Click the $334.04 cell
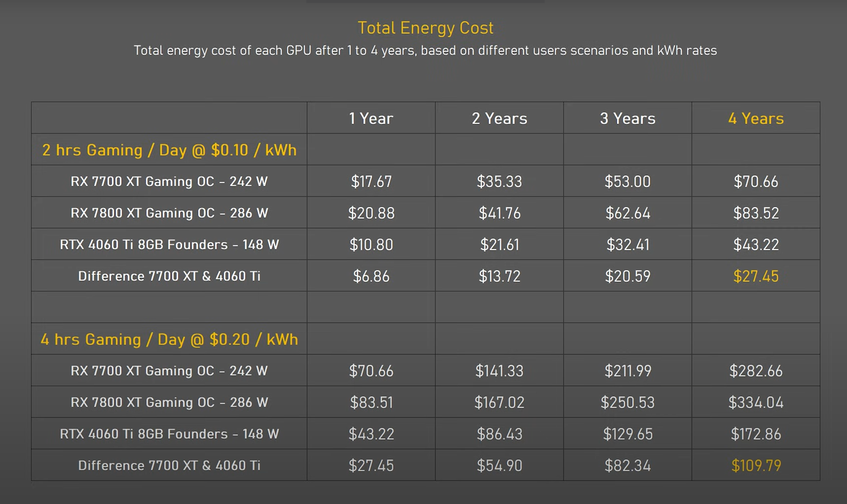Image resolution: width=847 pixels, height=504 pixels. [x=756, y=402]
